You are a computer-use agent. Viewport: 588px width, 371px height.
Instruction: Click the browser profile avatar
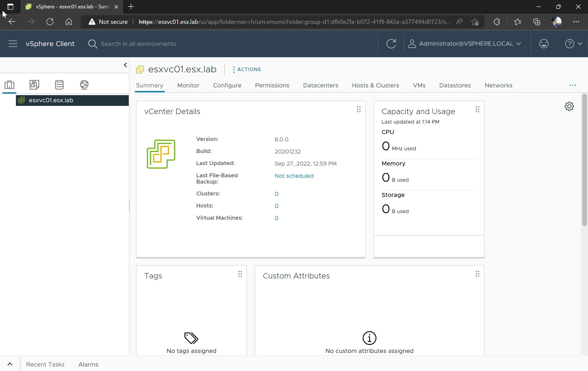556,22
